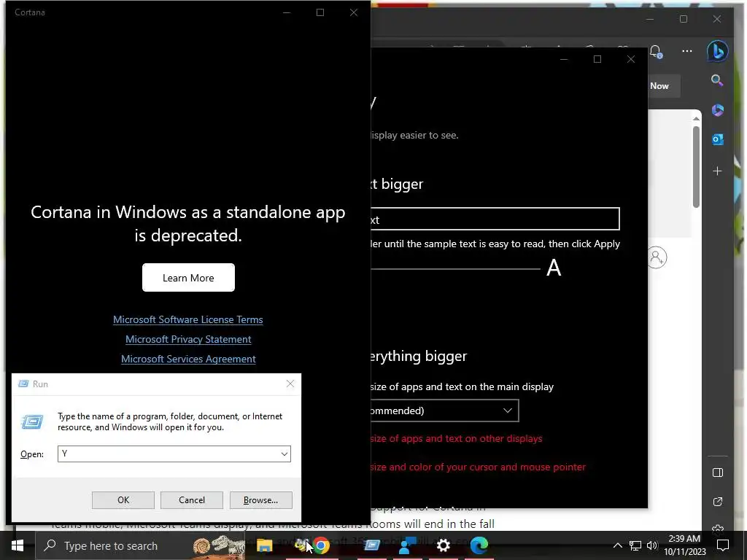Click Browse... in the Run dialog
747x560 pixels.
coord(260,500)
